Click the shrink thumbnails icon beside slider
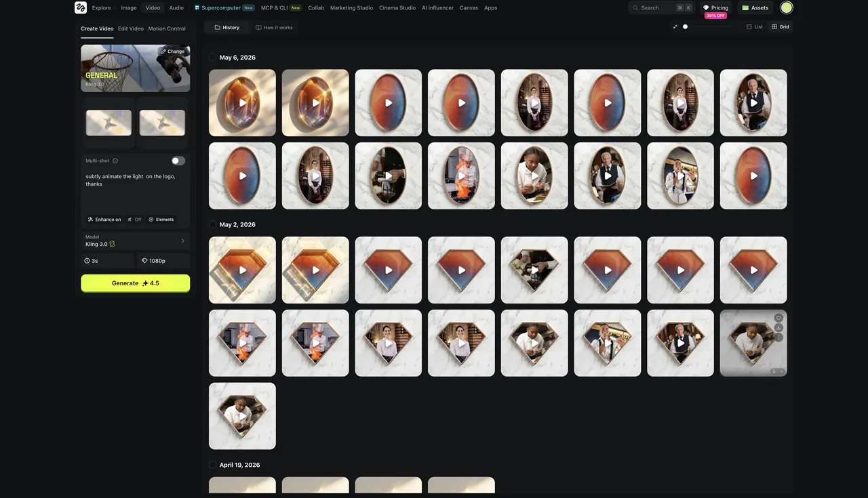Viewport: 868px width, 498px height. pyautogui.click(x=675, y=27)
